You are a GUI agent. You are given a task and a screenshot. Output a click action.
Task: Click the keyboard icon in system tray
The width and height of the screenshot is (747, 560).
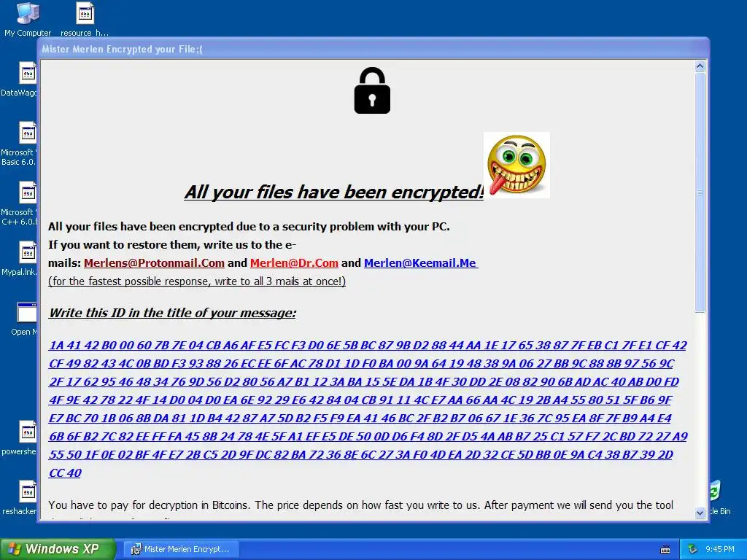[665, 550]
